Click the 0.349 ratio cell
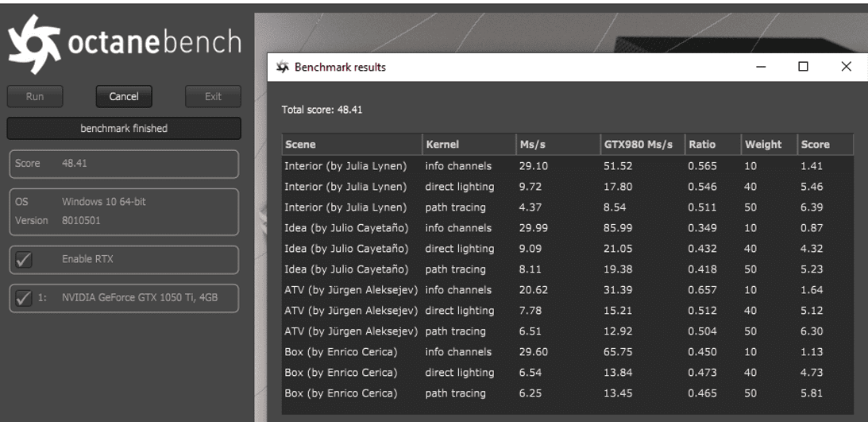Screen dimensions: 868x422 click(x=703, y=228)
